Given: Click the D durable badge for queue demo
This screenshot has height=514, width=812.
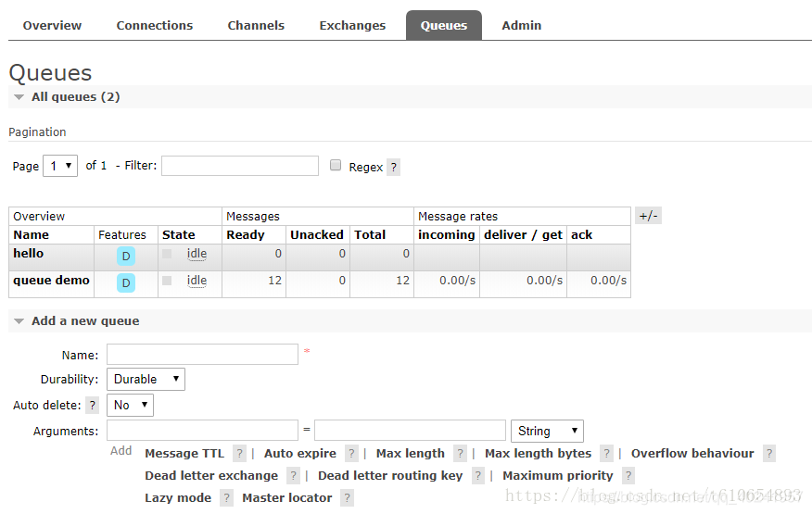Looking at the screenshot, I should click(x=126, y=282).
